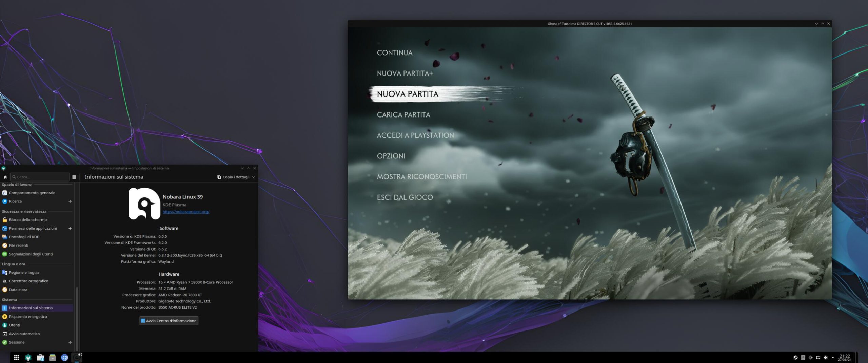868x363 pixels.
Task: Click the KDE Frameworks version value 6.2.0
Action: pyautogui.click(x=163, y=243)
